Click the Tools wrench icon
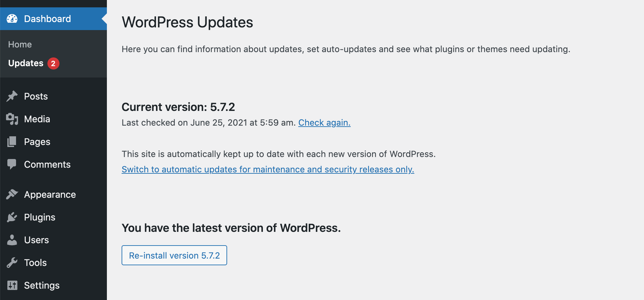 pyautogui.click(x=12, y=263)
